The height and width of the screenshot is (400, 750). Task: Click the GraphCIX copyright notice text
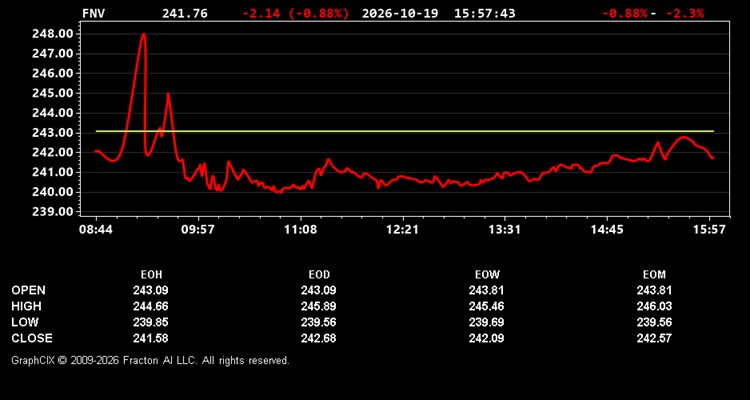coord(151,360)
